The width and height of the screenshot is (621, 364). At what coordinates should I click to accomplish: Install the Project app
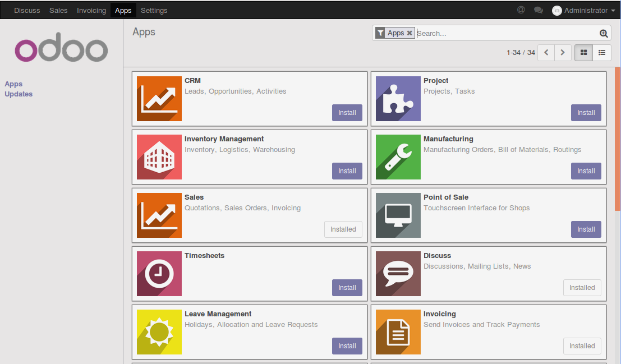[586, 113]
